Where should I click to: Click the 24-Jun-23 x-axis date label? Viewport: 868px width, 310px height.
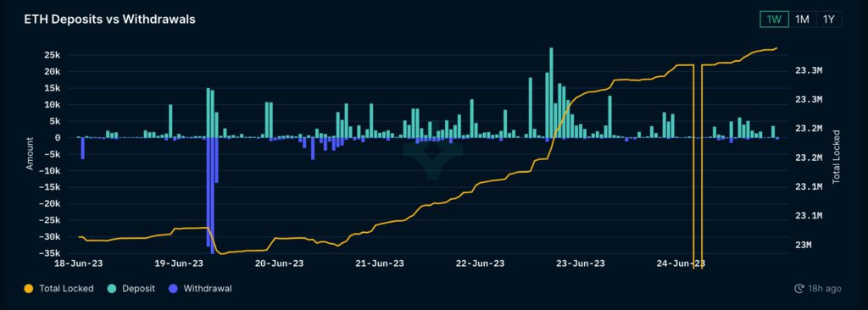pos(680,263)
